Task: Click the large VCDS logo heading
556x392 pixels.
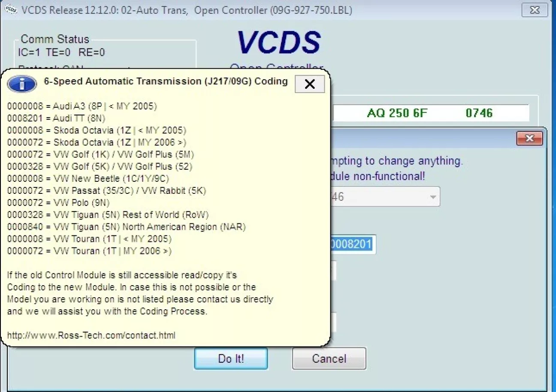Action: coord(278,43)
